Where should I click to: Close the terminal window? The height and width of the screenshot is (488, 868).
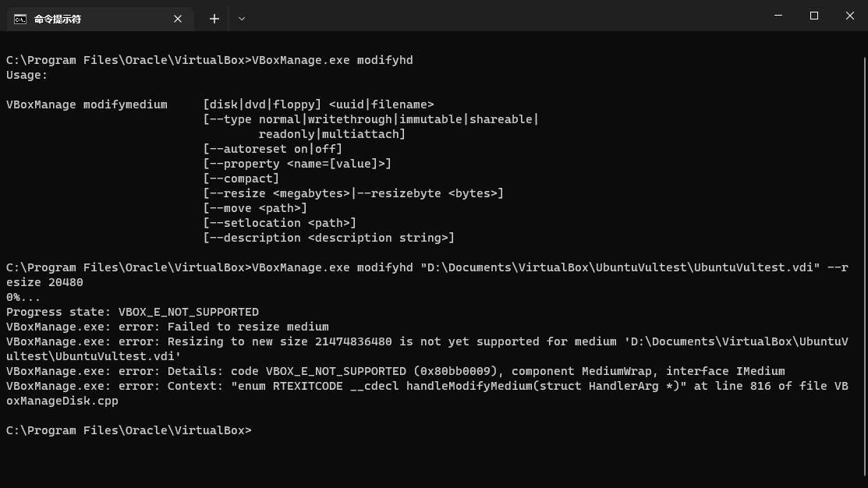[850, 16]
